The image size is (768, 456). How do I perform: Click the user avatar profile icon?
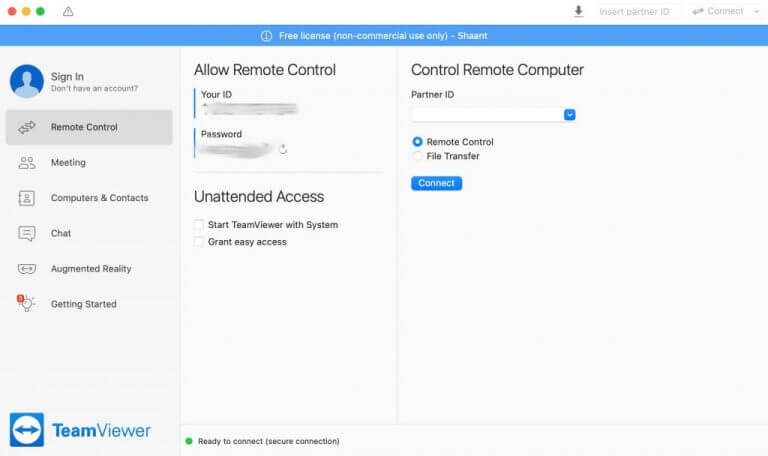pyautogui.click(x=27, y=81)
